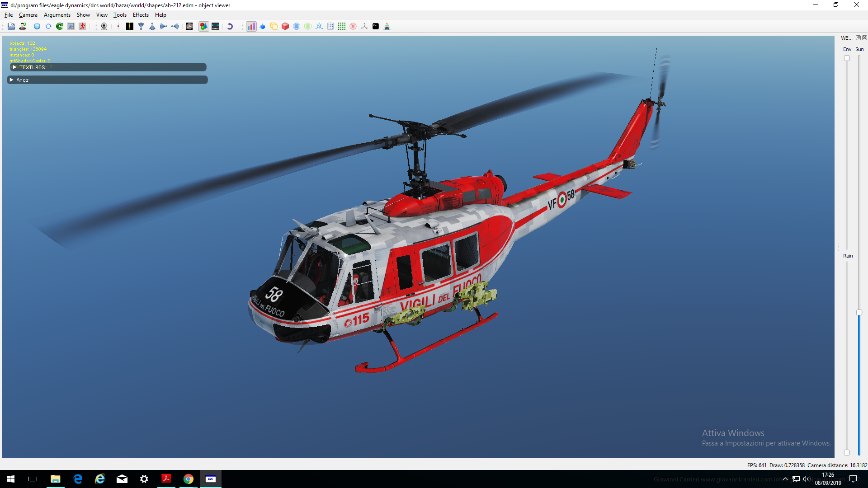The height and width of the screenshot is (488, 868).
Task: Open the Windows Start menu
Action: (11, 479)
